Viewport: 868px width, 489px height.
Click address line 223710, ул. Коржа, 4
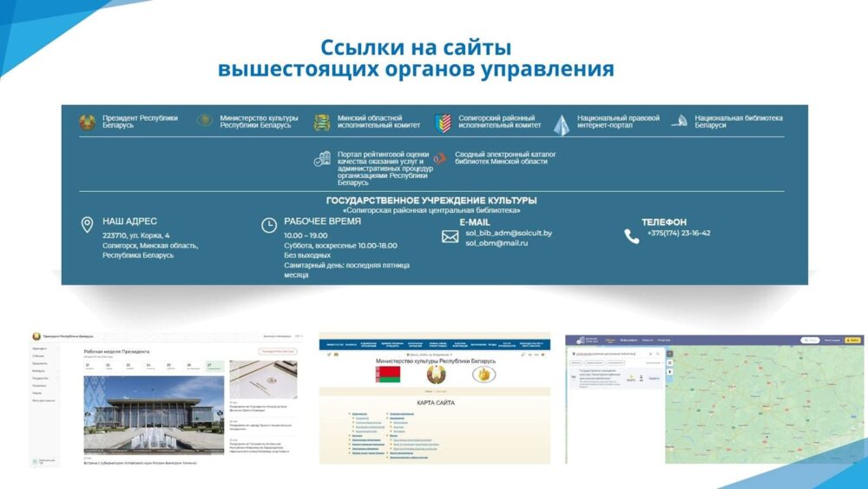tap(136, 235)
